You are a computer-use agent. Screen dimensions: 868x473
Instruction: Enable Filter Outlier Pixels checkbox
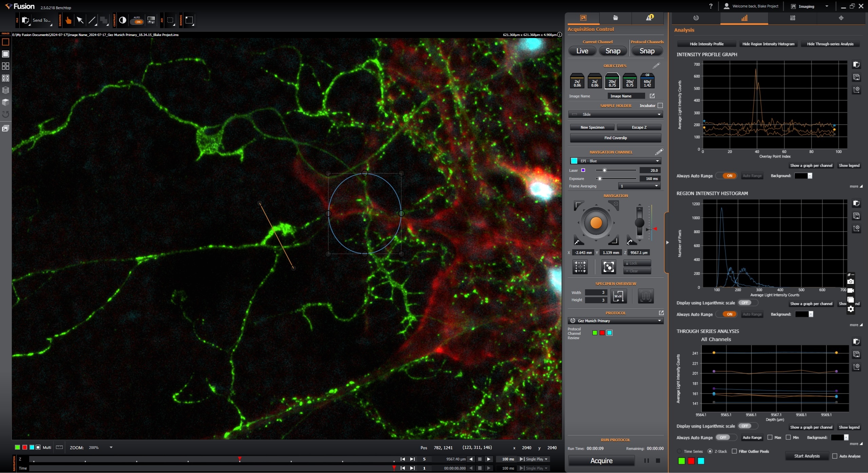[734, 451]
